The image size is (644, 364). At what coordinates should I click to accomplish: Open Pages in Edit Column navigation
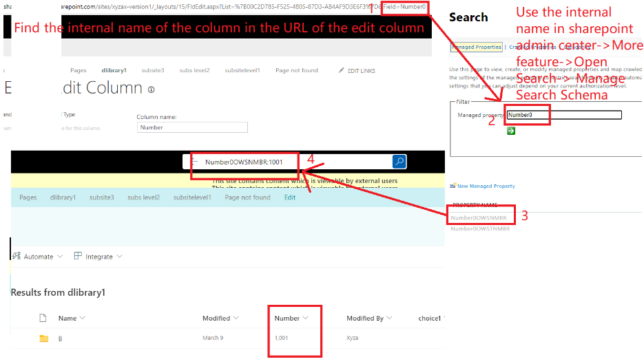(78, 71)
